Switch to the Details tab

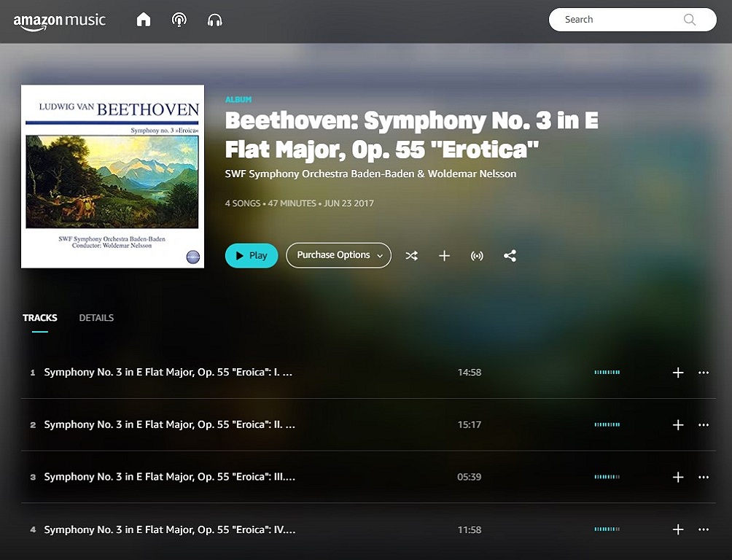(x=96, y=318)
